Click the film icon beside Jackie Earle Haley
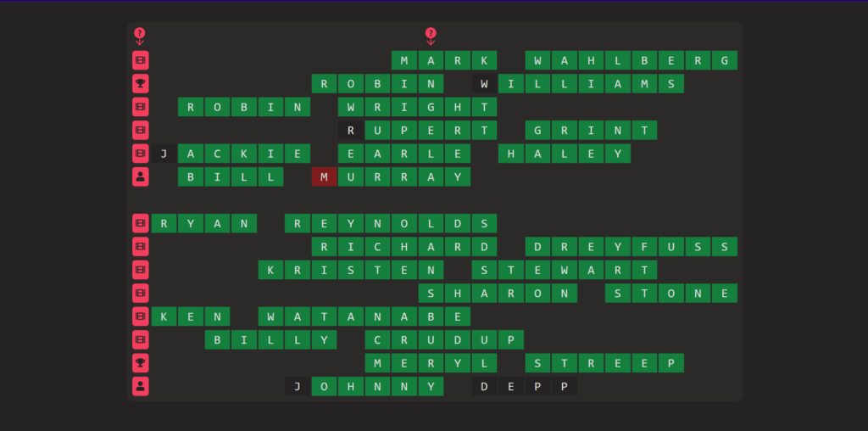The image size is (868, 431). pos(140,154)
